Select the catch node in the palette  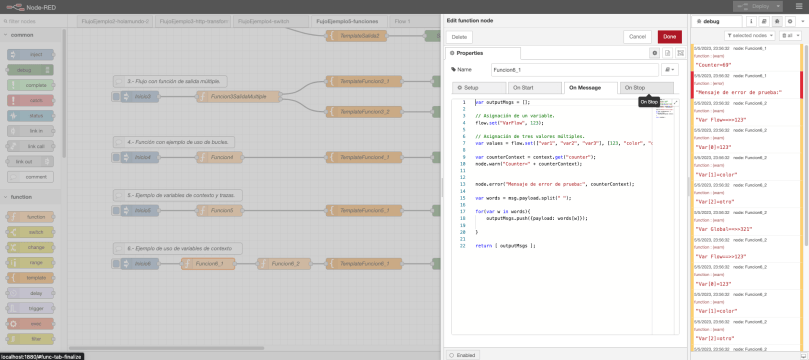pyautogui.click(x=31, y=101)
